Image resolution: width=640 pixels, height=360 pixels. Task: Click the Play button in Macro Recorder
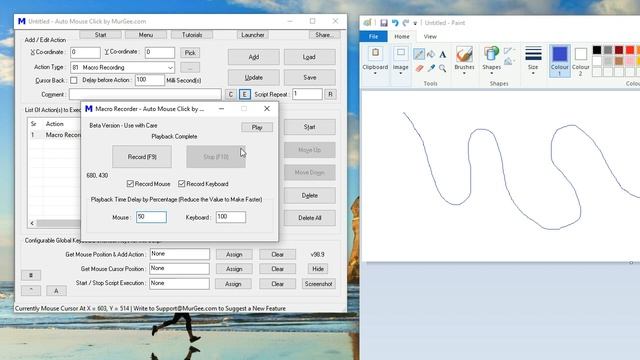click(x=257, y=127)
